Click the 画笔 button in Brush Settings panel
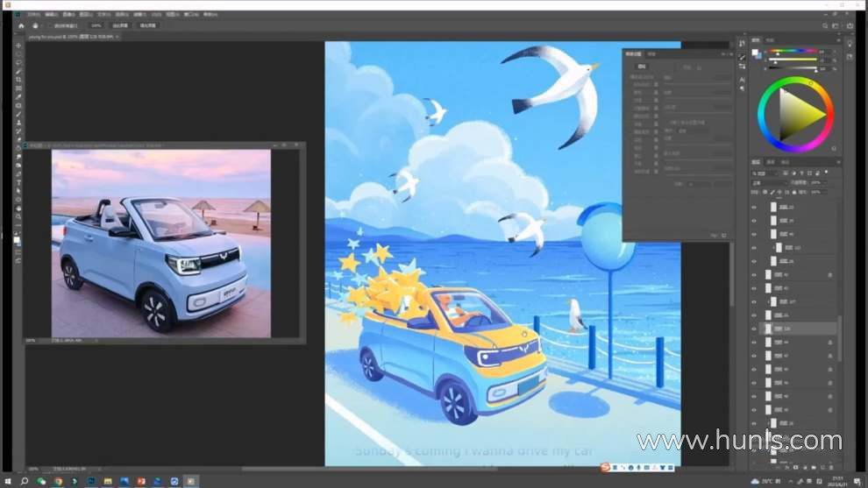The image size is (868, 488). click(x=642, y=67)
